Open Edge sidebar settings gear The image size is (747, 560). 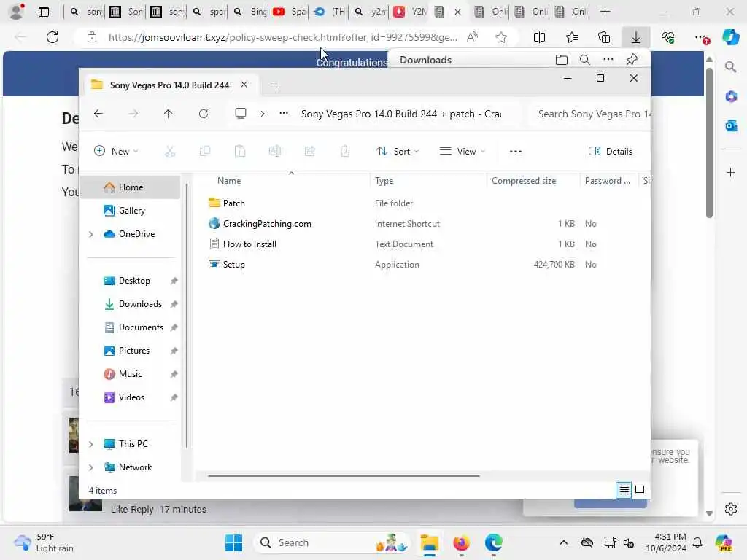pyautogui.click(x=731, y=509)
